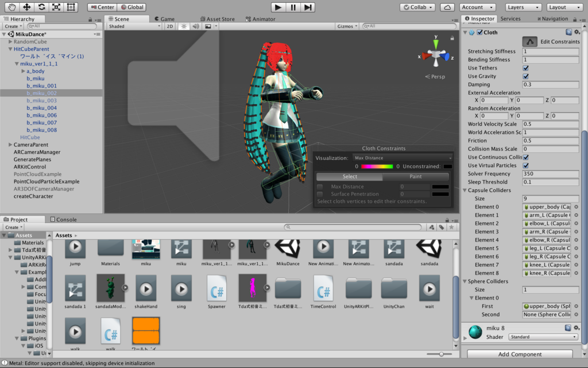Image resolution: width=588 pixels, height=368 pixels.
Task: Toggle 2D scene view mode
Action: pyautogui.click(x=170, y=26)
